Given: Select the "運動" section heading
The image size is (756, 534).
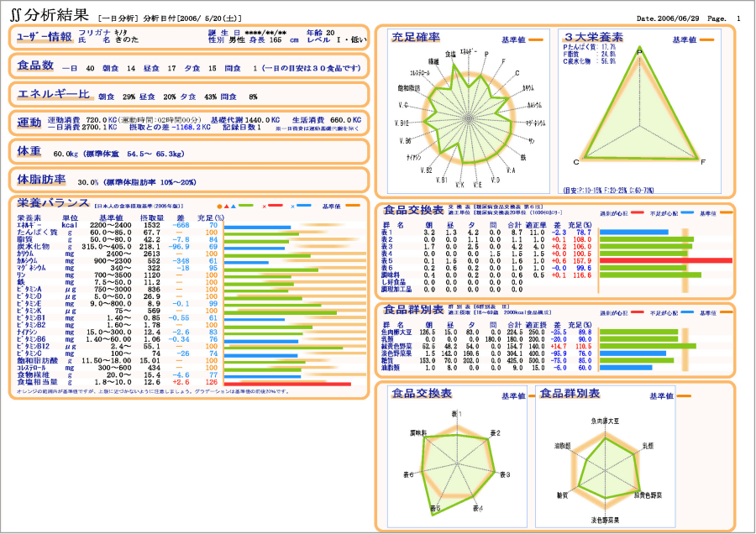Looking at the screenshot, I should (x=29, y=123).
